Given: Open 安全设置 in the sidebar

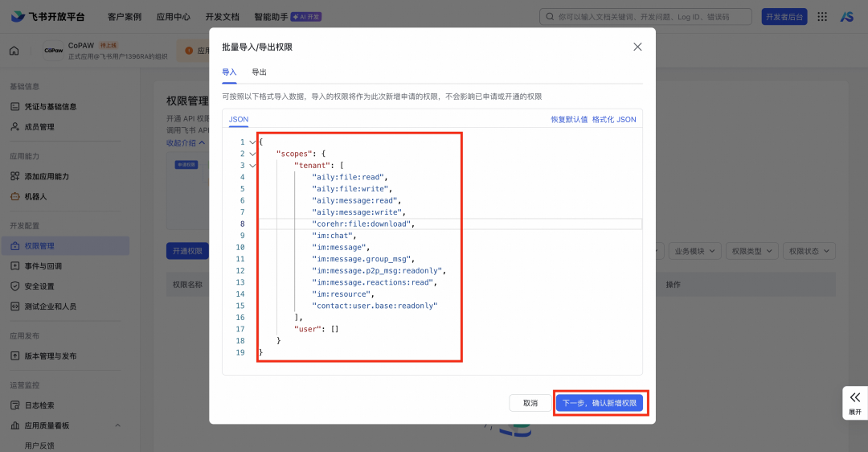Looking at the screenshot, I should point(39,286).
